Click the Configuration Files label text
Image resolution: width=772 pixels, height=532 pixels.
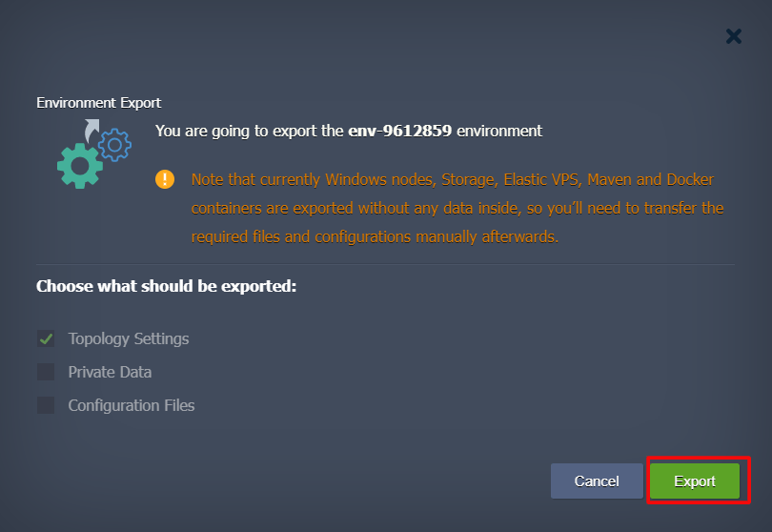pyautogui.click(x=132, y=405)
